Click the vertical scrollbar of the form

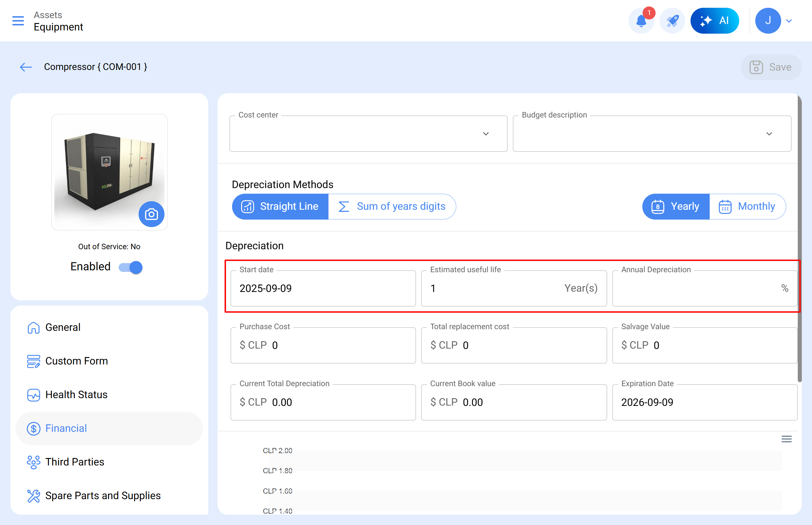(x=799, y=239)
